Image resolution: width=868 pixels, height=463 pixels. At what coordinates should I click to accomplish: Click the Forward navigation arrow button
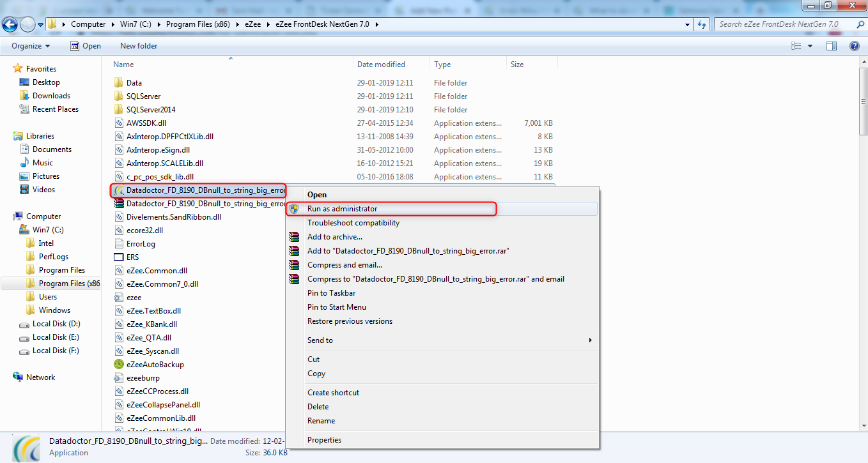tap(27, 25)
